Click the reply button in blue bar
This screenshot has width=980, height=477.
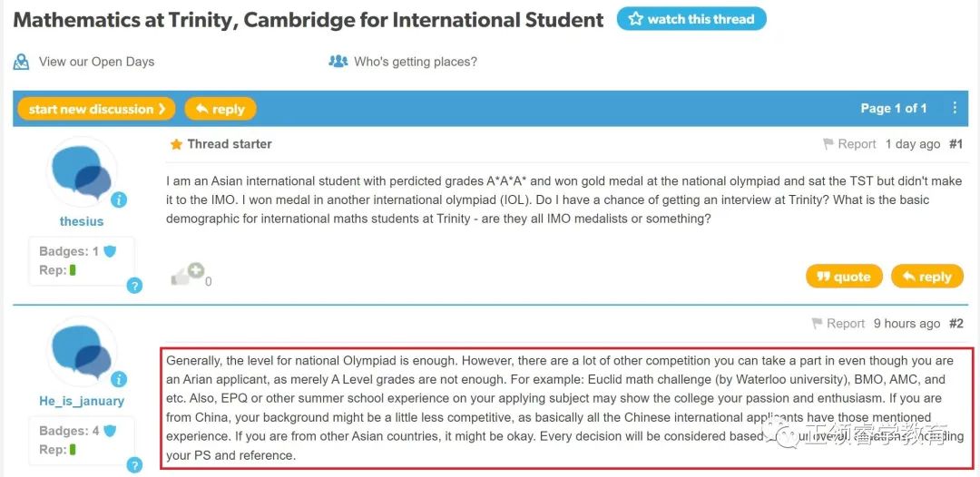click(x=220, y=109)
